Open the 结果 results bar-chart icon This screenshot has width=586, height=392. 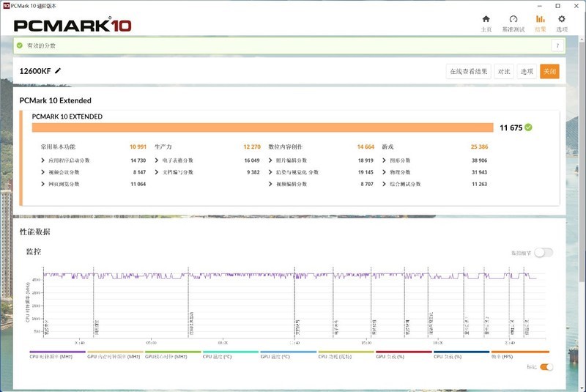click(541, 19)
